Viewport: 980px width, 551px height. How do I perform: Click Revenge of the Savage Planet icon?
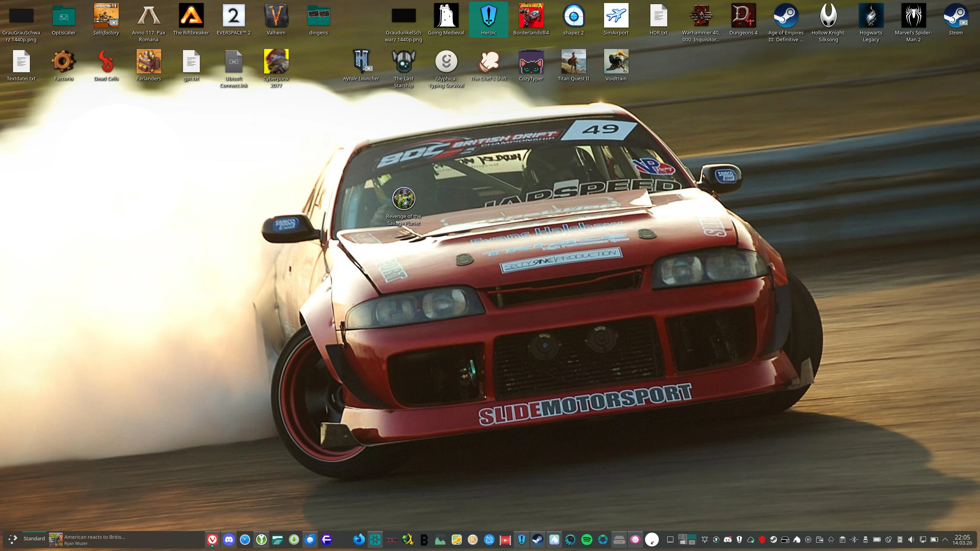pos(403,199)
